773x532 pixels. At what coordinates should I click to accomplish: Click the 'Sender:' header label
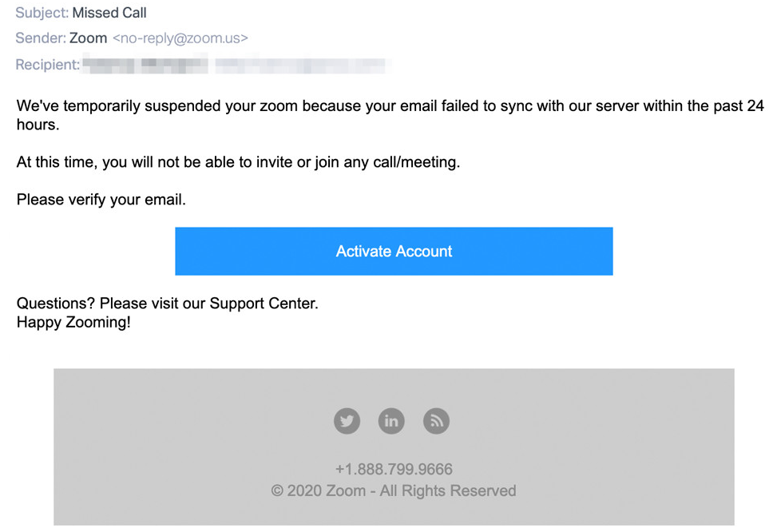(41, 38)
